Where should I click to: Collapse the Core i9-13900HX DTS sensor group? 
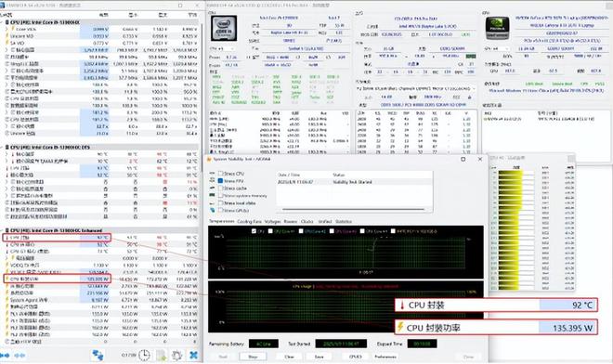click(2, 148)
